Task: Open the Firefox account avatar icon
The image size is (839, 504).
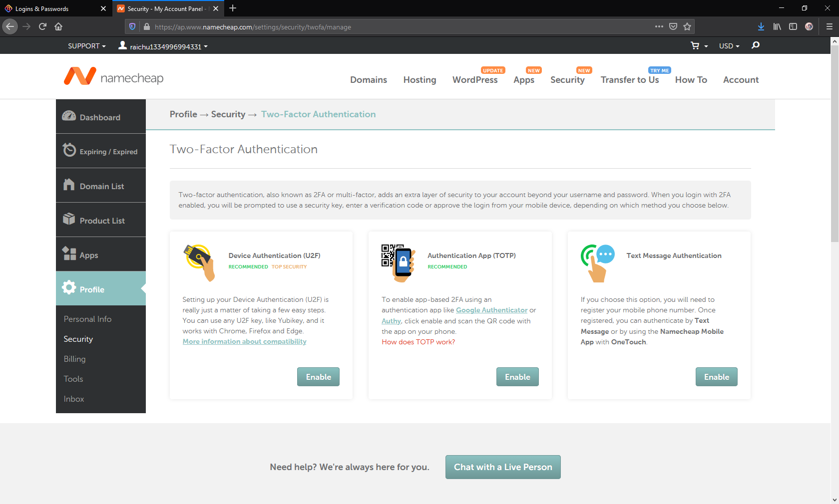Action: pyautogui.click(x=809, y=26)
